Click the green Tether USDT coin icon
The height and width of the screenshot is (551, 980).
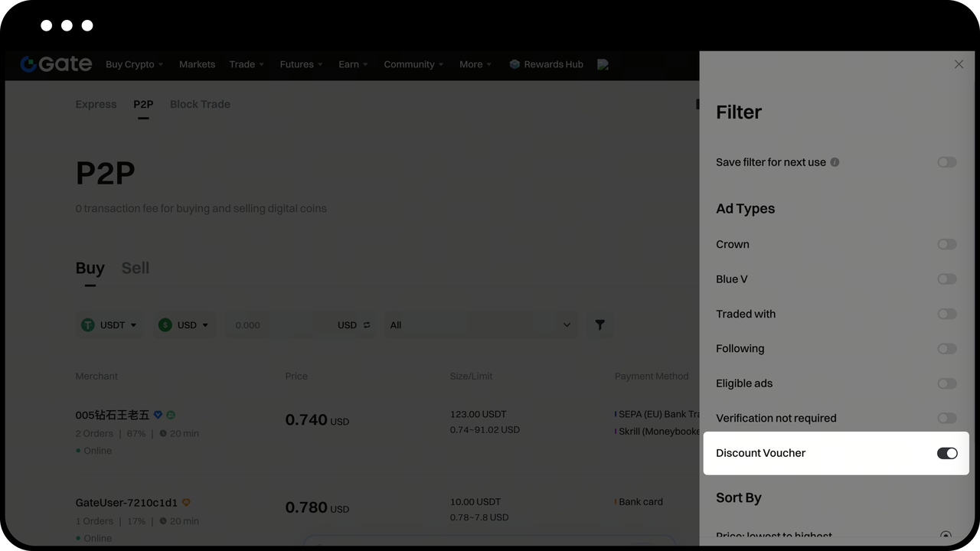coord(88,325)
